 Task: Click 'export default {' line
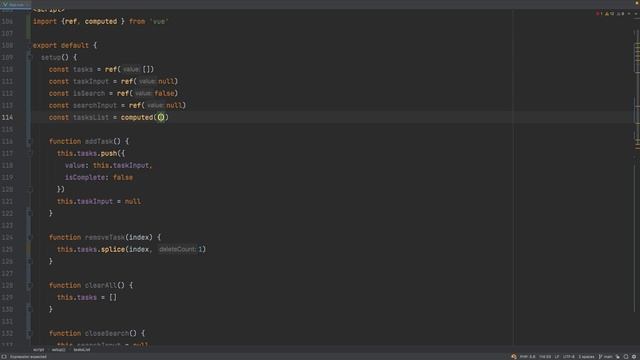tap(64, 45)
